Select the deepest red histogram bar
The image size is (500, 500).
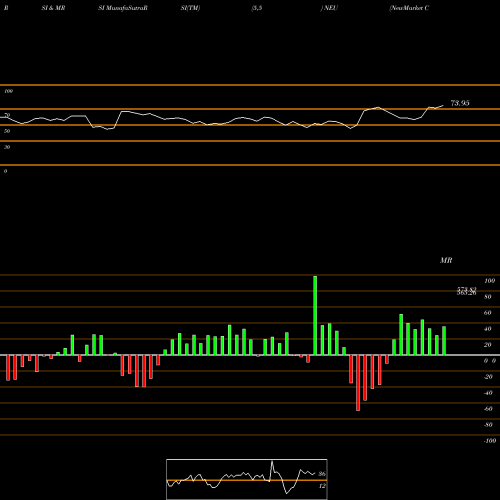click(x=358, y=383)
